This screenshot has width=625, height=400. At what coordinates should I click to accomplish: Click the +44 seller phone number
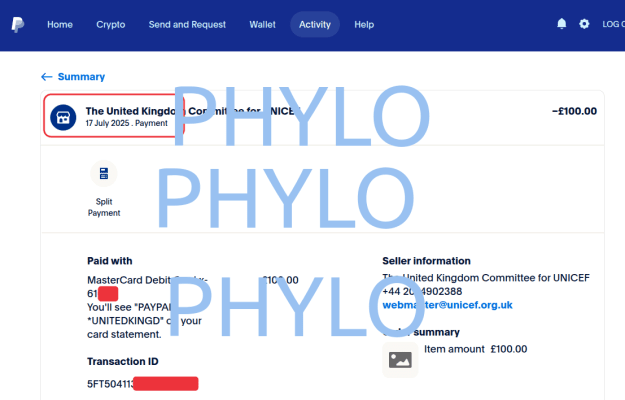pyautogui.click(x=422, y=292)
